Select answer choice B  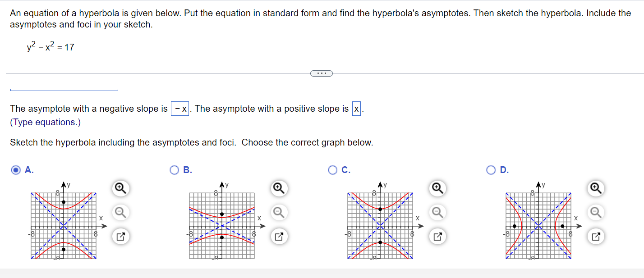coord(175,170)
